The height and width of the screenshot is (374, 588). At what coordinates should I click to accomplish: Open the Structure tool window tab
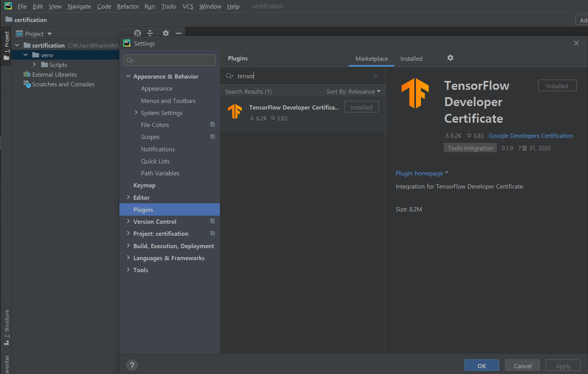pos(7,327)
